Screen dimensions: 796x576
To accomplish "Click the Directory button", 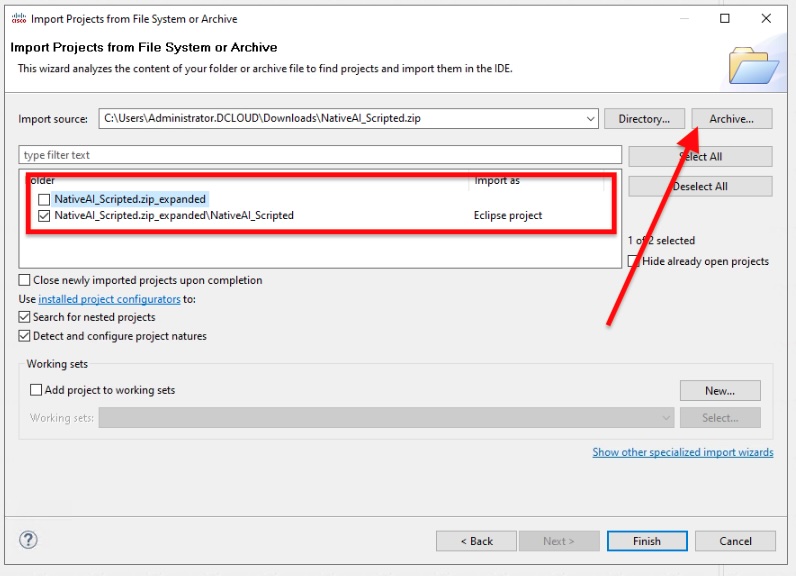I will [643, 119].
